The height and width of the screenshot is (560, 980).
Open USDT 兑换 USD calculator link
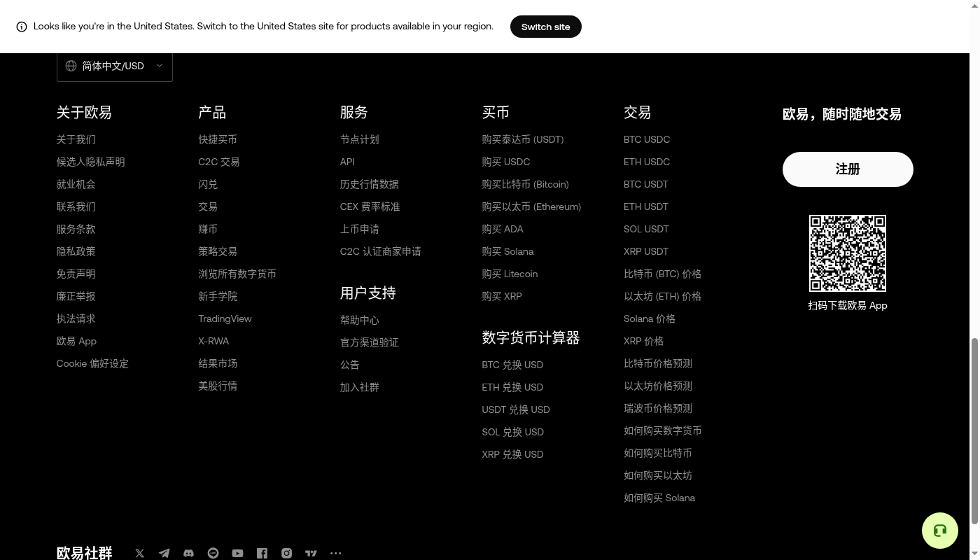coord(516,409)
